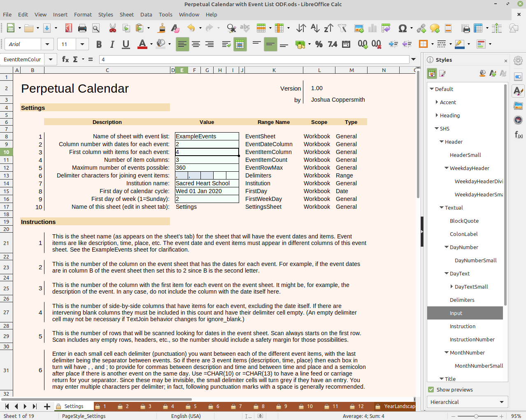The width and height of the screenshot is (526, 420).
Task: Click the Export as PDF icon
Action: pyautogui.click(x=69, y=28)
